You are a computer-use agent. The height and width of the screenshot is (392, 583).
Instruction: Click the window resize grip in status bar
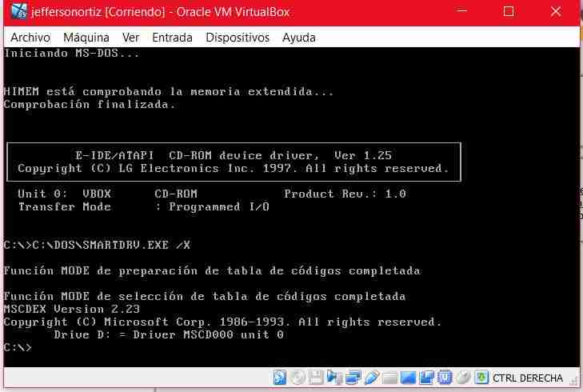click(574, 382)
